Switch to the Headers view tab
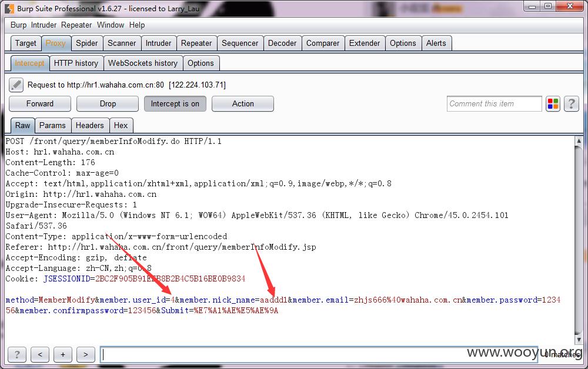 pos(89,126)
